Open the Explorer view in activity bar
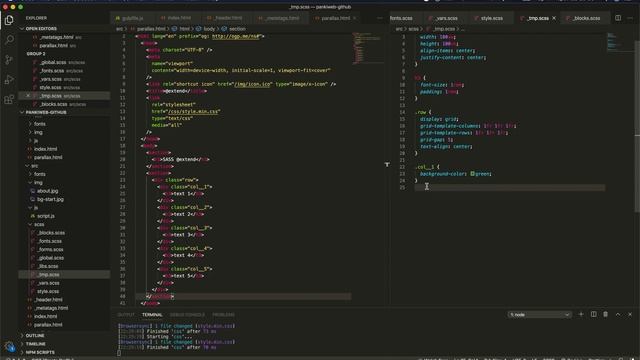640x360 pixels. (x=9, y=20)
